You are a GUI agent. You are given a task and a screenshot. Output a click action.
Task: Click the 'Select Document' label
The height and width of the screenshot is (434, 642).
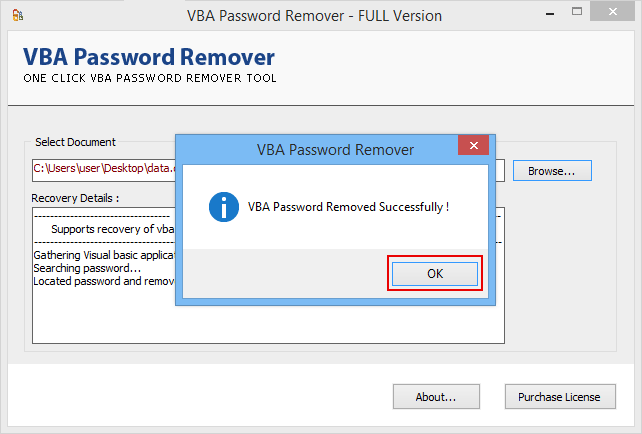(x=75, y=142)
